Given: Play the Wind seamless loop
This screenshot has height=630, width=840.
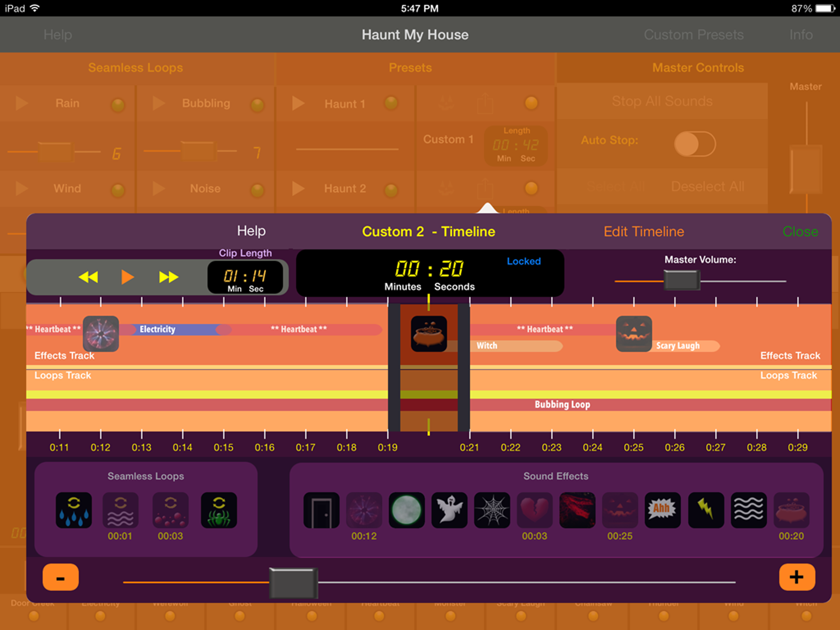Looking at the screenshot, I should point(22,189).
